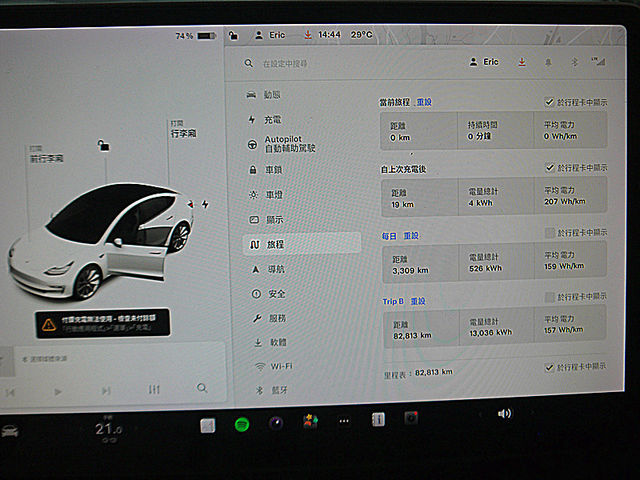Image resolution: width=640 pixels, height=480 pixels.
Task: Tap the media player search icon
Action: [x=202, y=388]
